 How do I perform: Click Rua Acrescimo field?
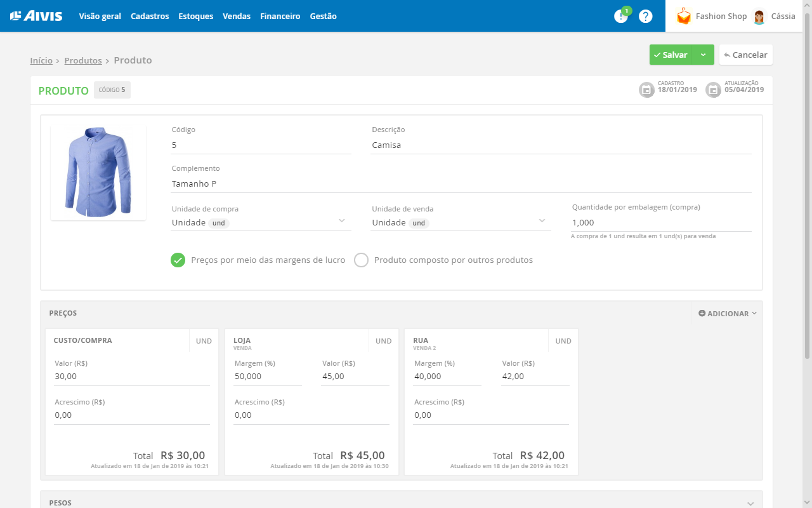tap(491, 415)
